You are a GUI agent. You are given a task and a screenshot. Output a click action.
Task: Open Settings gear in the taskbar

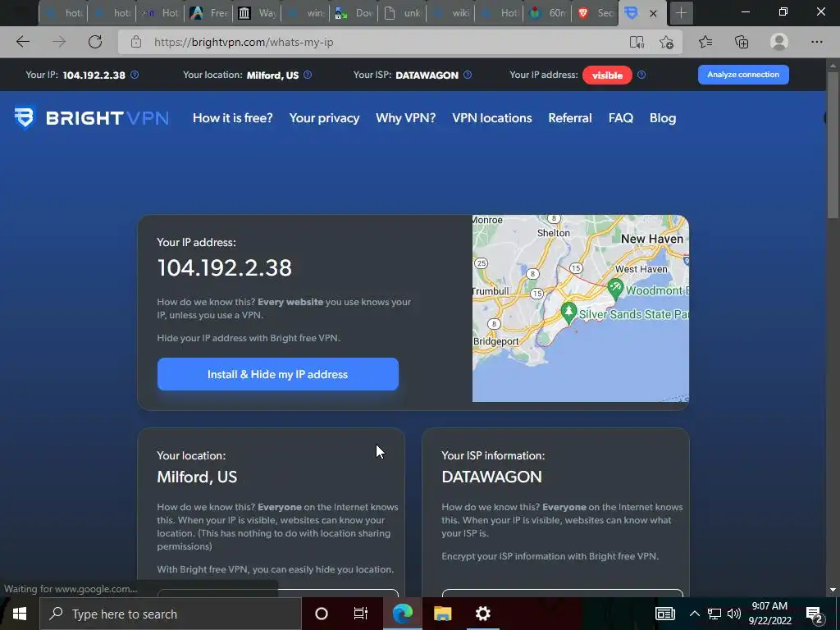click(482, 614)
